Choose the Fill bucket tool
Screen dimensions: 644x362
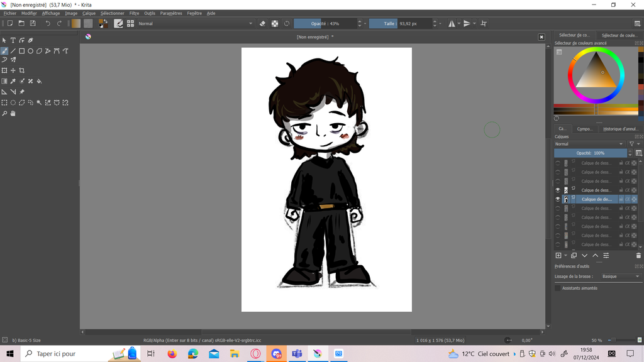click(39, 81)
